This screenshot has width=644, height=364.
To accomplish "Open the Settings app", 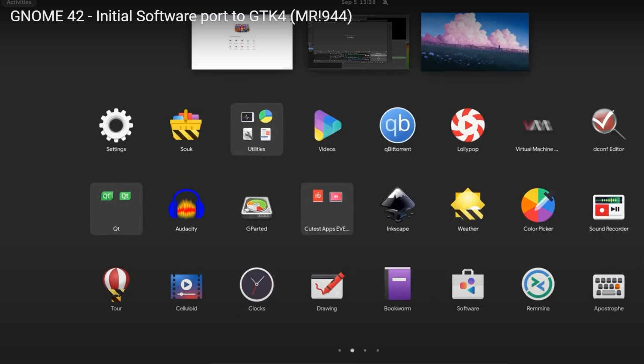I will pos(116,129).
